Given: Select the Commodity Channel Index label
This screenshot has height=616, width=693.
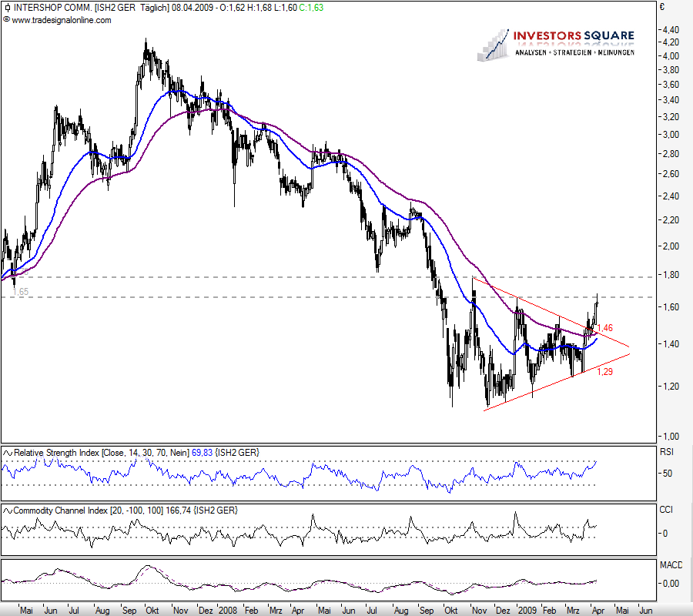Looking at the screenshot, I should tap(61, 511).
